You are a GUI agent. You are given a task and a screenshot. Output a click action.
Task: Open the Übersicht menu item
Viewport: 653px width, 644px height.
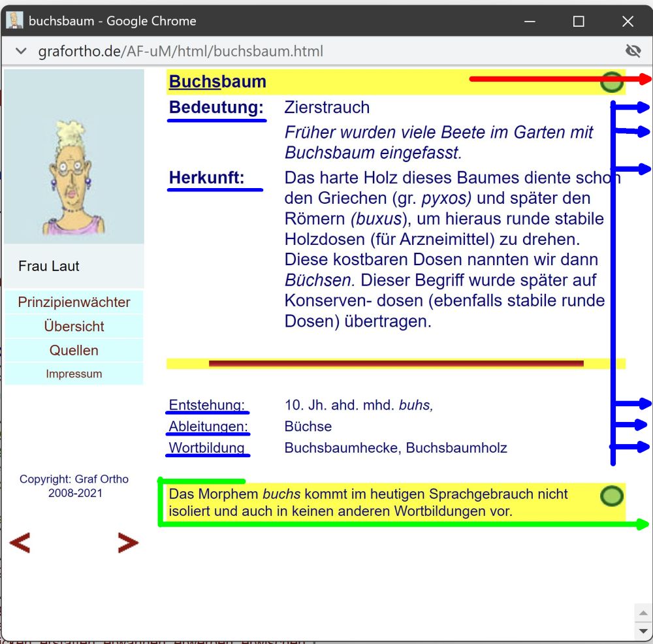click(x=74, y=327)
